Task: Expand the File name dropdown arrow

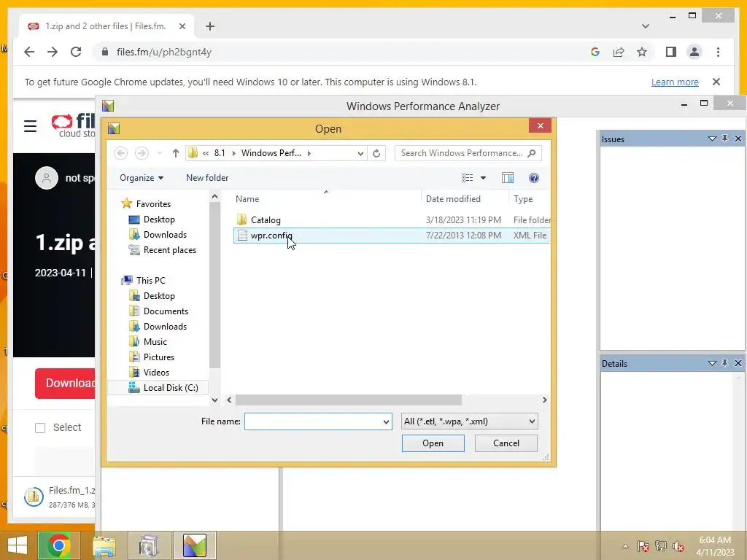Action: 386,421
